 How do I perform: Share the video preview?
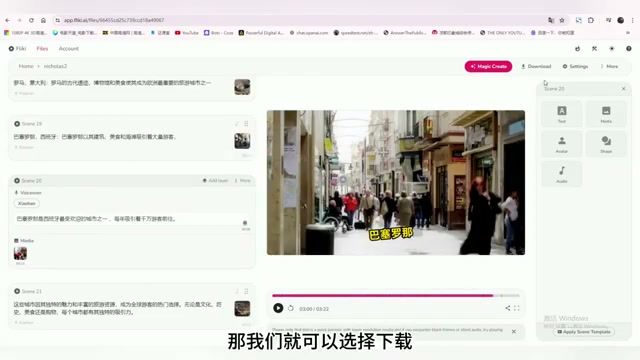pyautogui.click(x=507, y=308)
